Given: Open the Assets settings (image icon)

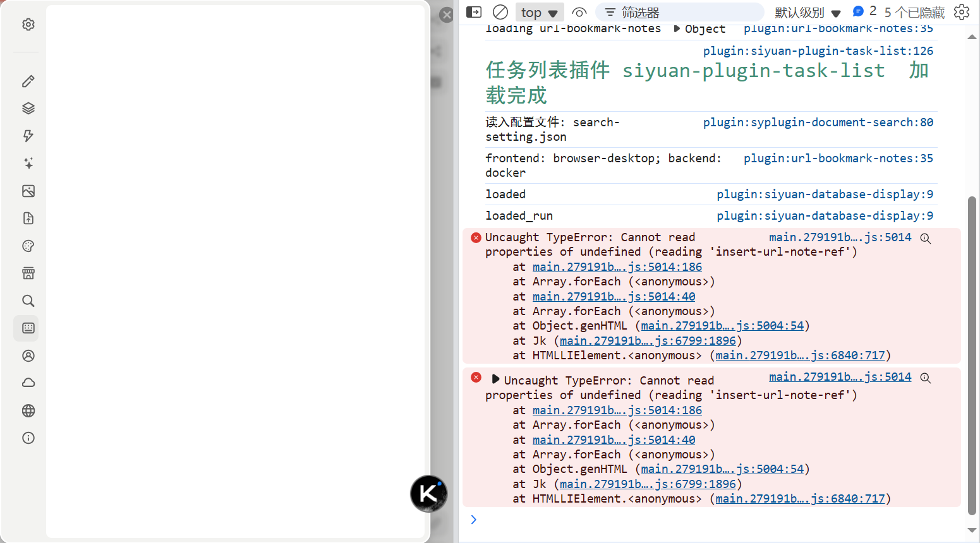Looking at the screenshot, I should pos(28,191).
